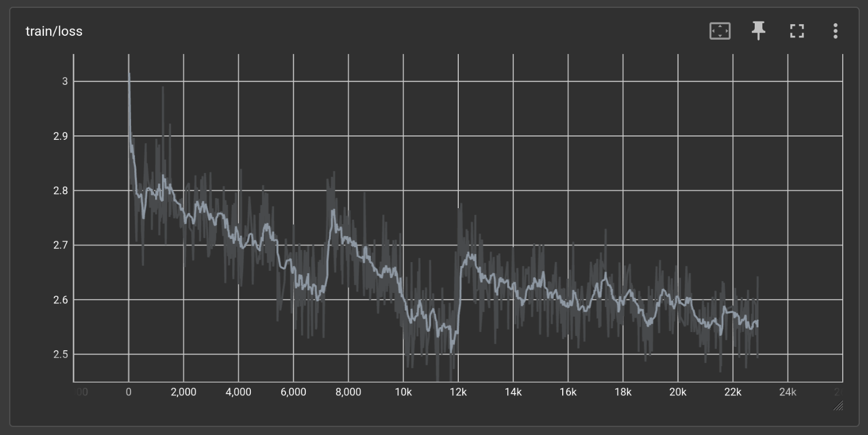Click the y-axis label 2.6
The image size is (868, 435).
click(61, 300)
